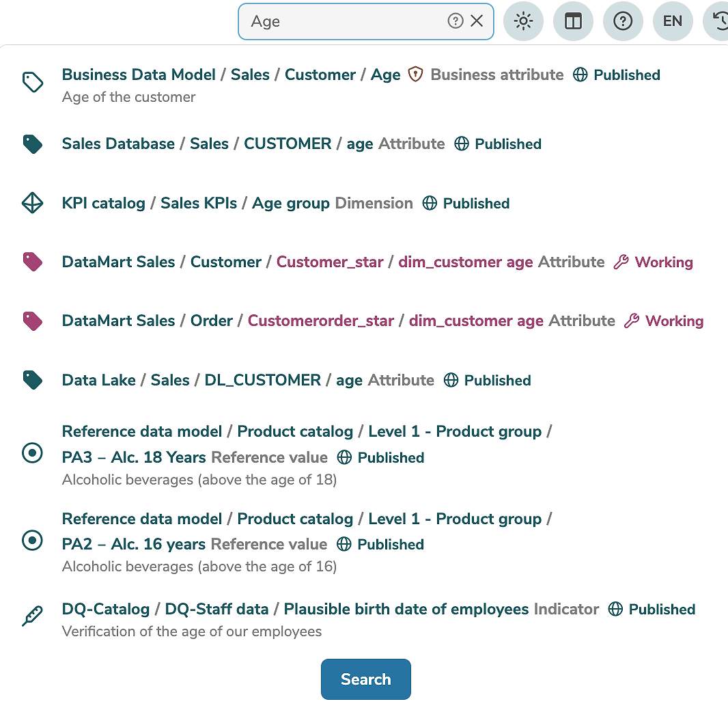Click the shield icon next to Business attribute Age
This screenshot has height=708, width=728.
[415, 74]
